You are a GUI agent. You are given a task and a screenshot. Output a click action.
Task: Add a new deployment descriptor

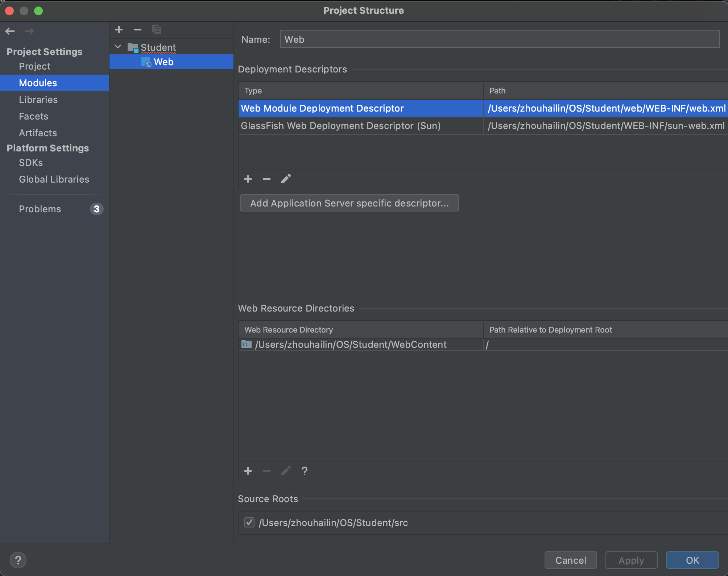(x=248, y=179)
